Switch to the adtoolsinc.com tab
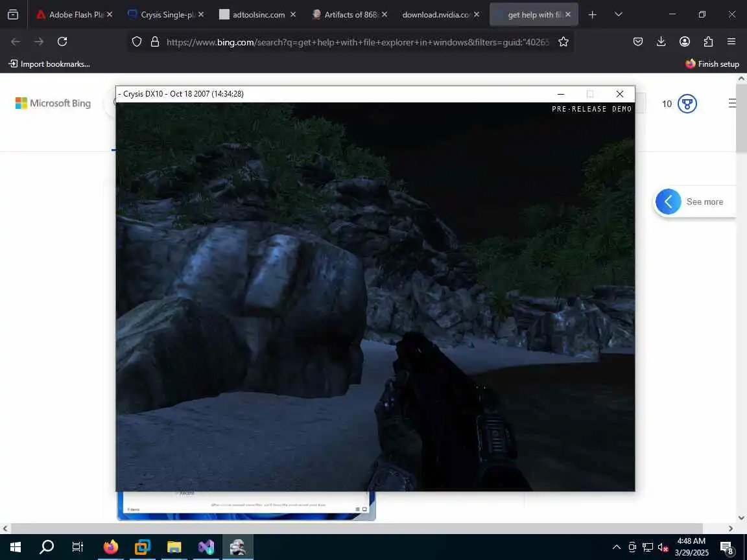This screenshot has width=747, height=560. pos(259,15)
